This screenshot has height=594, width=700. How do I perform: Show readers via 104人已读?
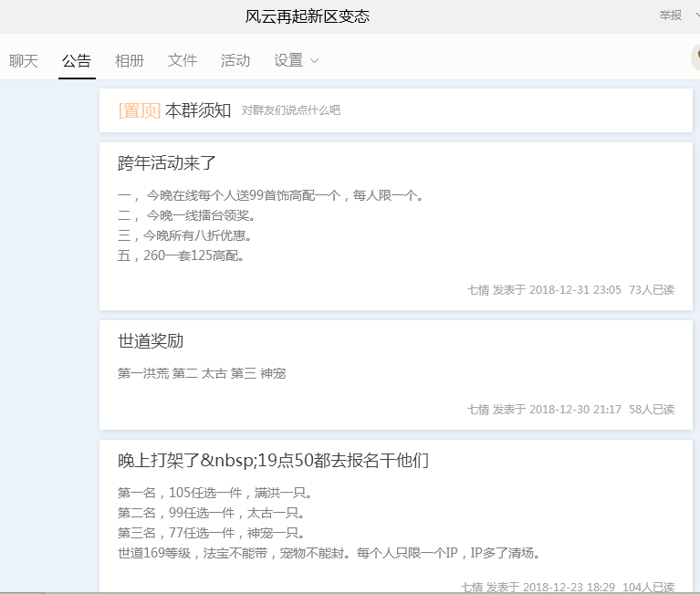pyautogui.click(x=648, y=587)
